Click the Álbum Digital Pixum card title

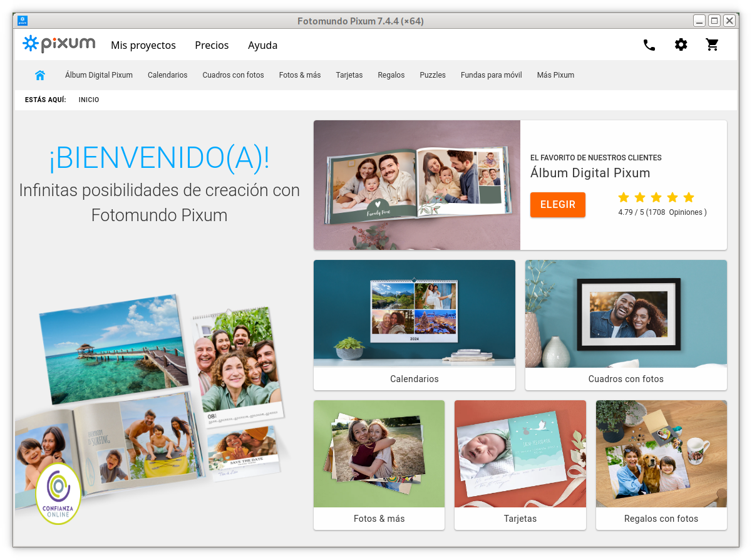coord(590,174)
